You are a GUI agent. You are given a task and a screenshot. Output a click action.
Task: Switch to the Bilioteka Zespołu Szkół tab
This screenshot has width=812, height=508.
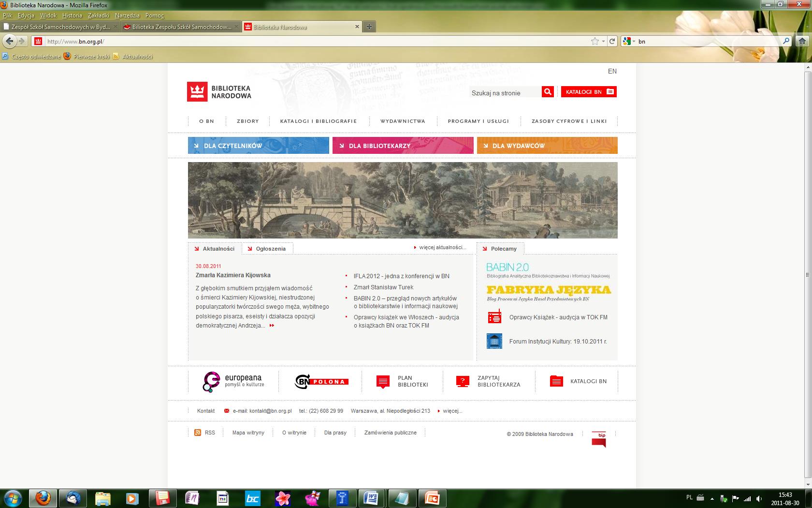pyautogui.click(x=181, y=27)
